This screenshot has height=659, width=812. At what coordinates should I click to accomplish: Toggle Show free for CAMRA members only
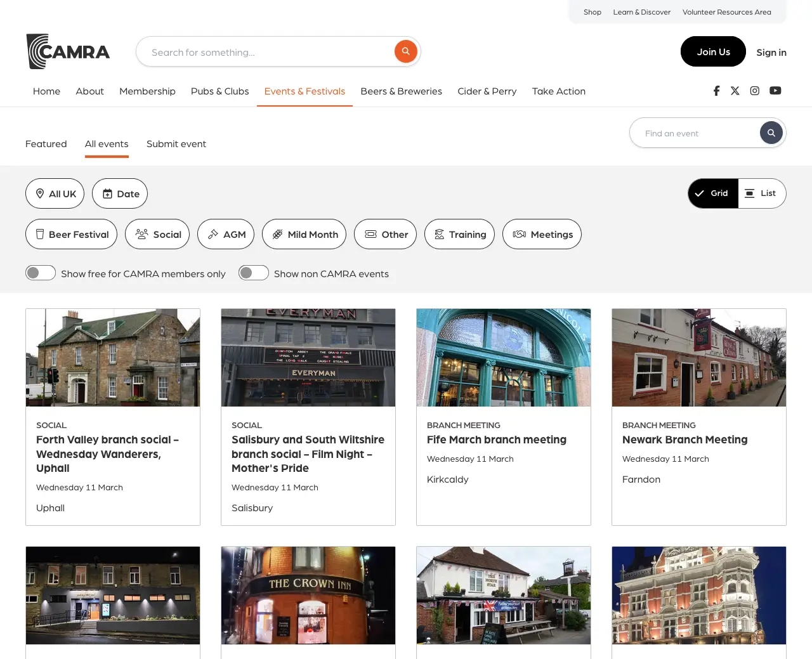(x=41, y=273)
